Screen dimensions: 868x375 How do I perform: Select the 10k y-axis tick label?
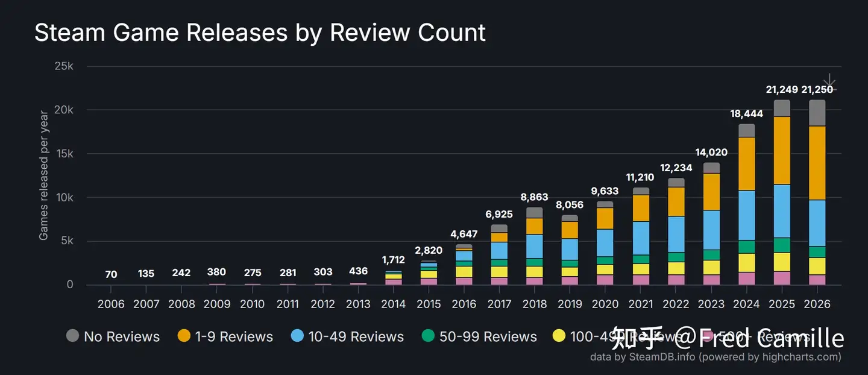point(64,198)
